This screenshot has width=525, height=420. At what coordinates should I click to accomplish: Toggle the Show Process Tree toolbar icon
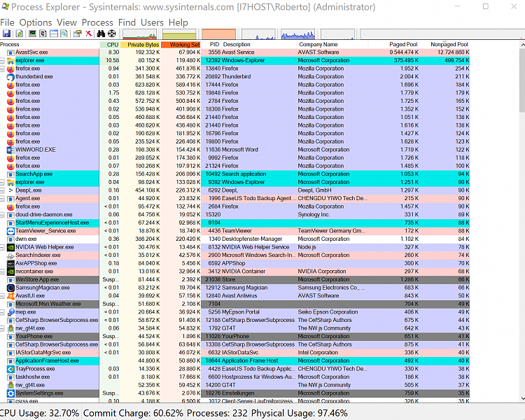[43, 34]
